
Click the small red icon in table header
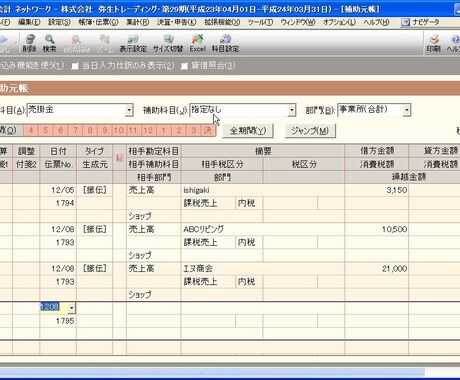coord(120,158)
